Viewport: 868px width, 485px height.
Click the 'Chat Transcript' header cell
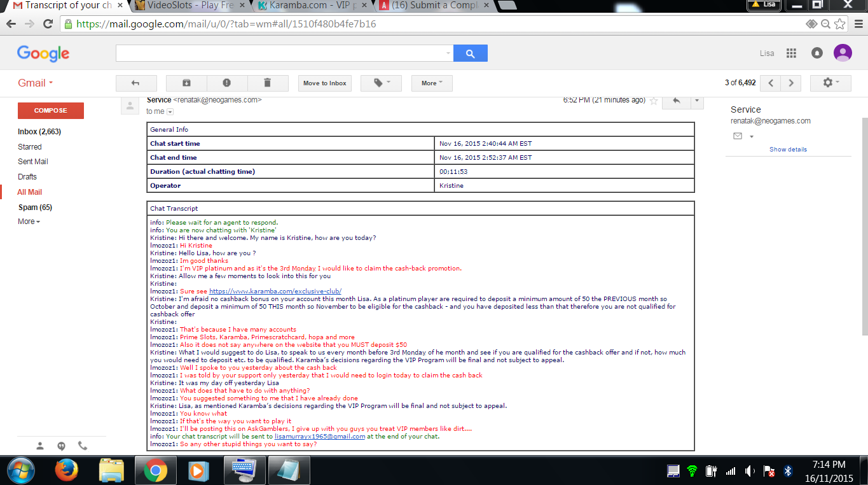[420, 209]
